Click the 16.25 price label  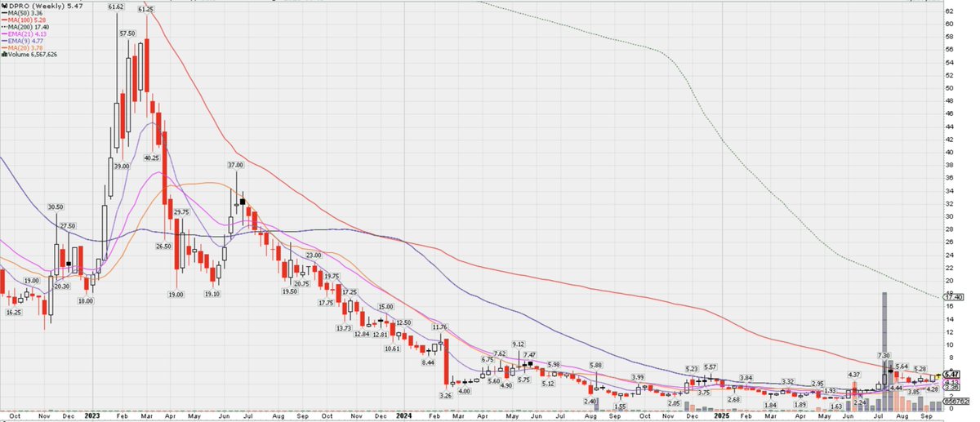[14, 313]
